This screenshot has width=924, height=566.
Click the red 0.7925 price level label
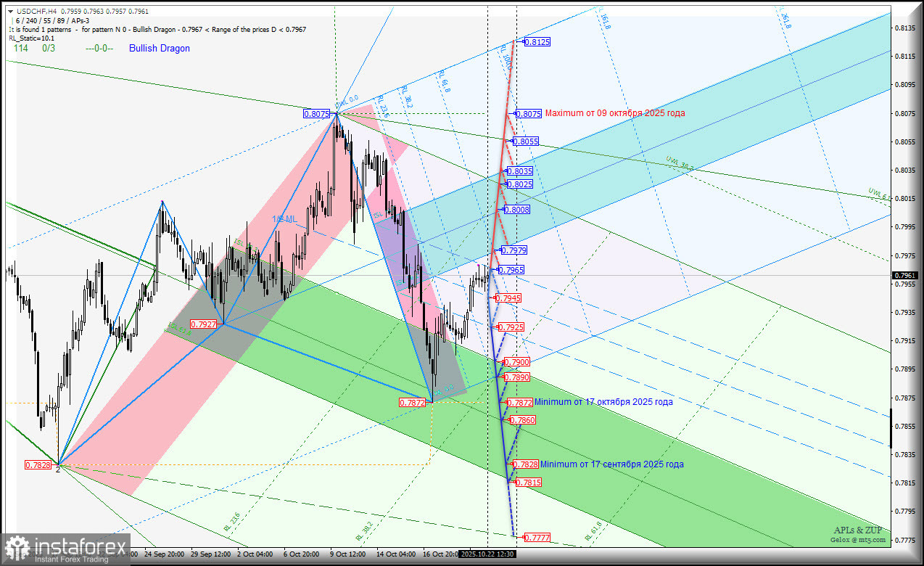pos(511,328)
